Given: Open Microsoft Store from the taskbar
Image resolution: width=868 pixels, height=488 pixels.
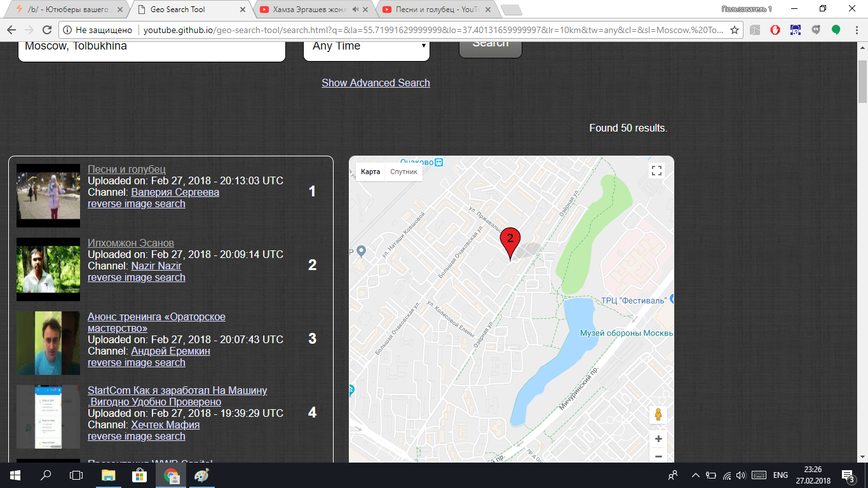Looking at the screenshot, I should pyautogui.click(x=140, y=475).
